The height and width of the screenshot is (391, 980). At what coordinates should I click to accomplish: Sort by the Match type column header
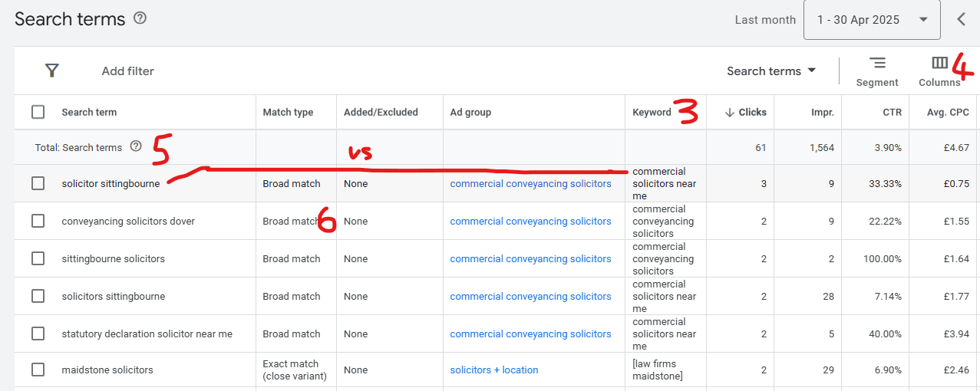point(288,112)
